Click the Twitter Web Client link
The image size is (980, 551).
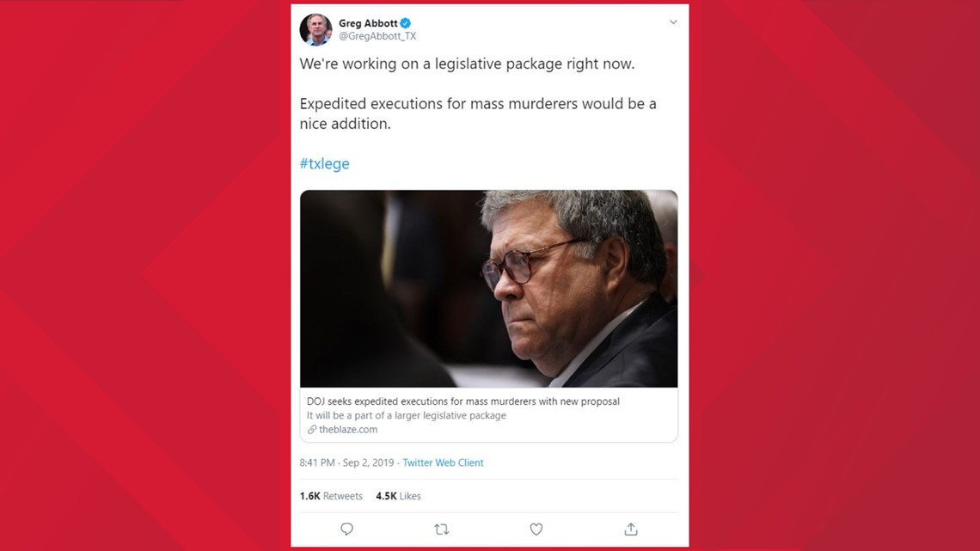point(443,463)
